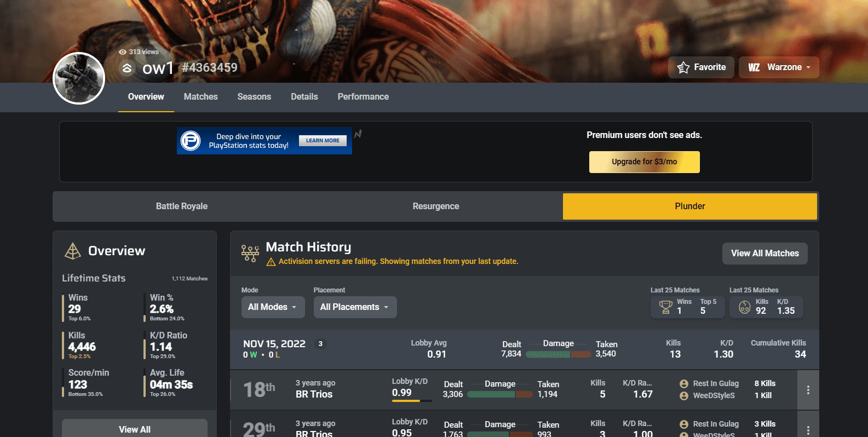Click Upgrade for $3/mo button

pyautogui.click(x=644, y=162)
